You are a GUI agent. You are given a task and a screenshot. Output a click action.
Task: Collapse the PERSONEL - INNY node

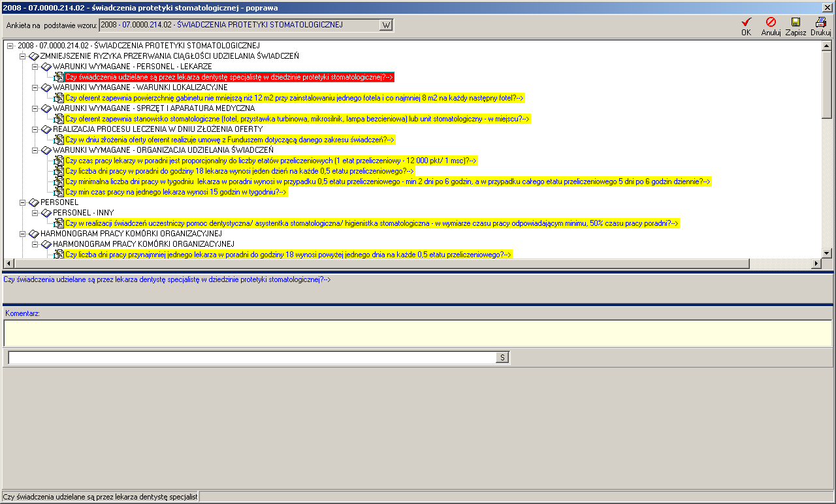pos(35,213)
